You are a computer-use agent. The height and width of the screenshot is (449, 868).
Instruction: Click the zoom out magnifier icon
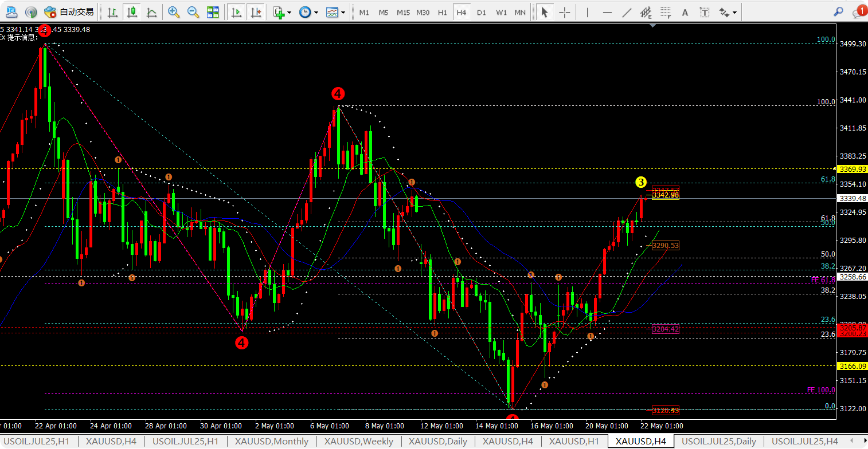193,12
